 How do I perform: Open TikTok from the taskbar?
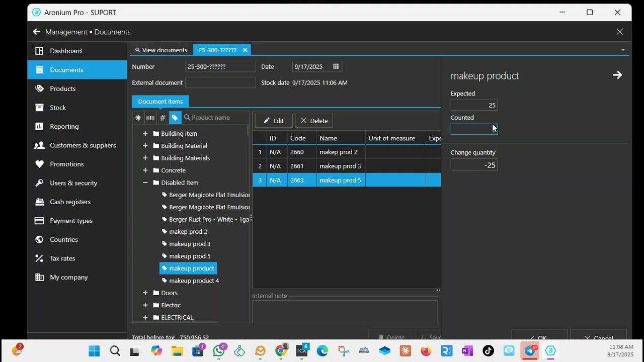point(488,351)
